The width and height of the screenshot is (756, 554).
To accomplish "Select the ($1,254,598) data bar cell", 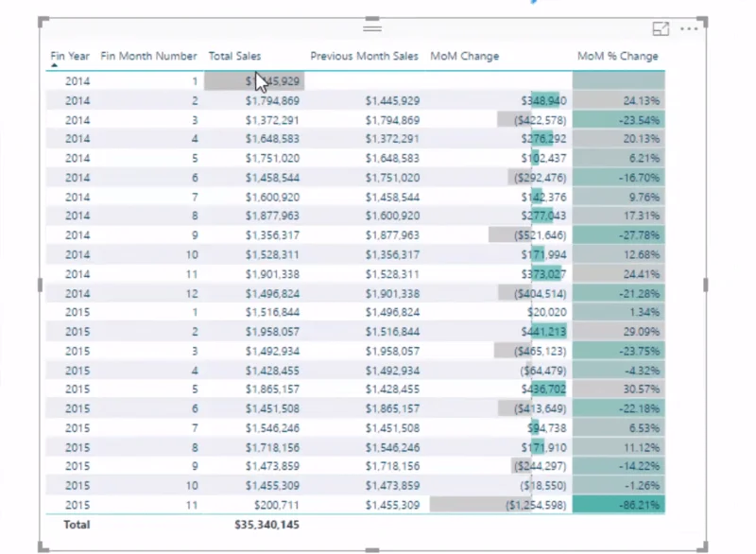I will (x=499, y=505).
